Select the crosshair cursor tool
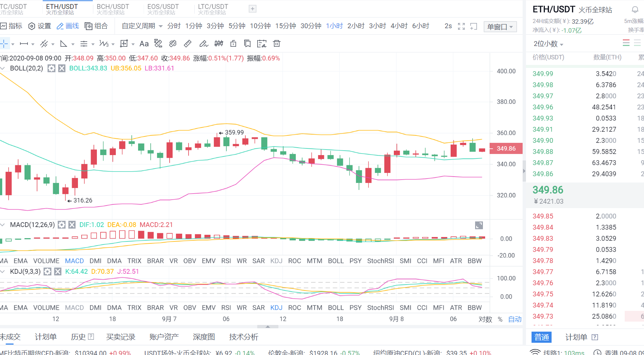 (4, 44)
